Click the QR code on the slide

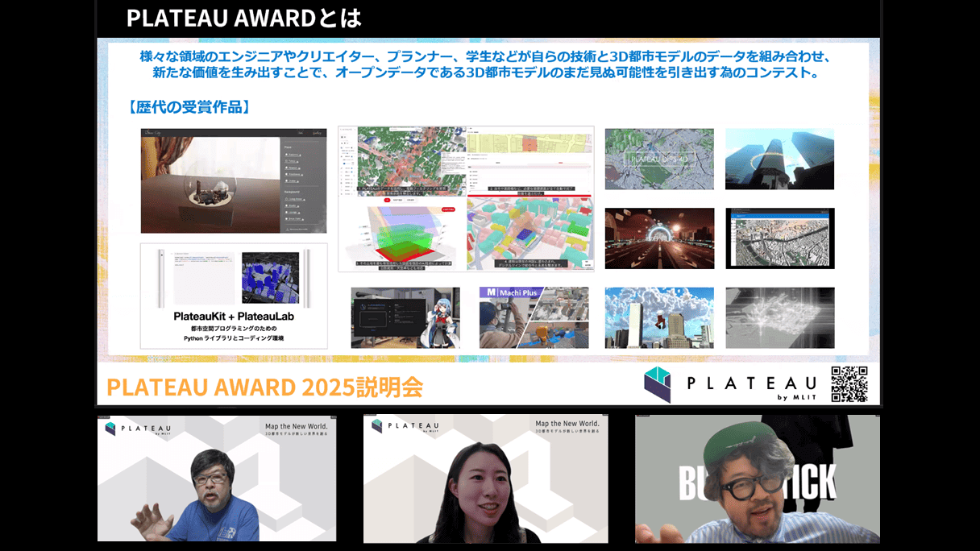pyautogui.click(x=849, y=384)
